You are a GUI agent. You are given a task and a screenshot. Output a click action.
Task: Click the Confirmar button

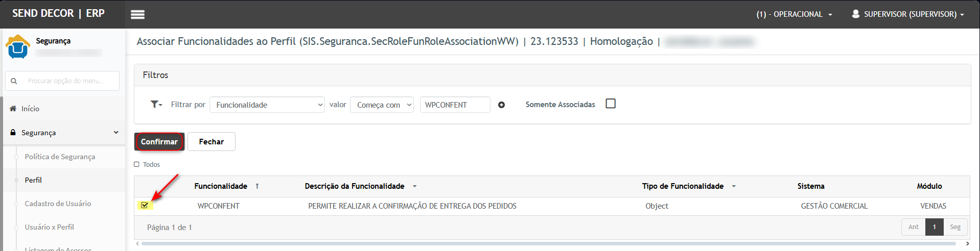coord(159,142)
